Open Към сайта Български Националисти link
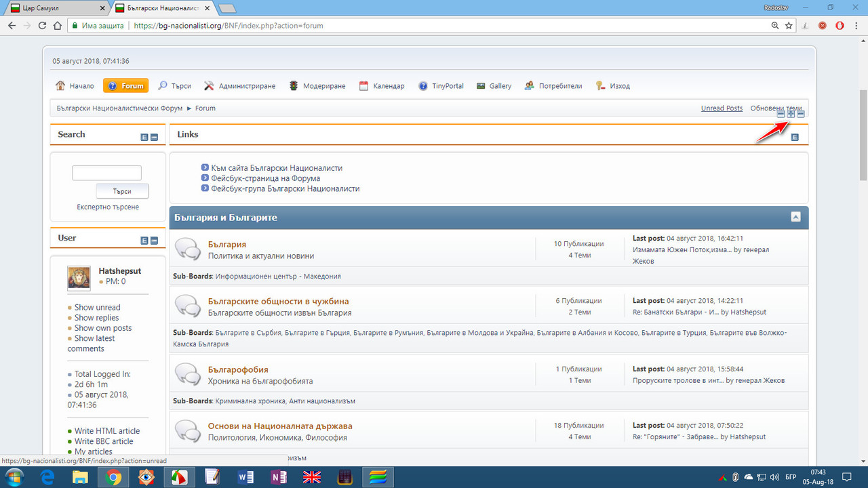Viewport: 868px width, 488px height. tap(277, 168)
